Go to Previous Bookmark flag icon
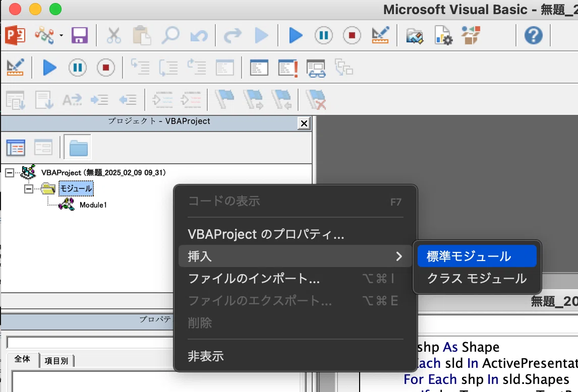Screen dimensions: 578x392 pyautogui.click(x=281, y=100)
